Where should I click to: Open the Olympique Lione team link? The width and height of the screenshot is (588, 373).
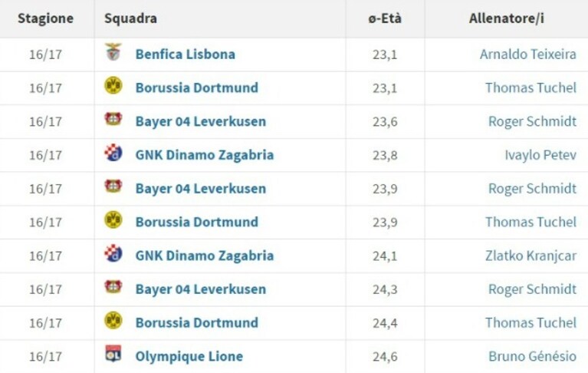tap(189, 356)
